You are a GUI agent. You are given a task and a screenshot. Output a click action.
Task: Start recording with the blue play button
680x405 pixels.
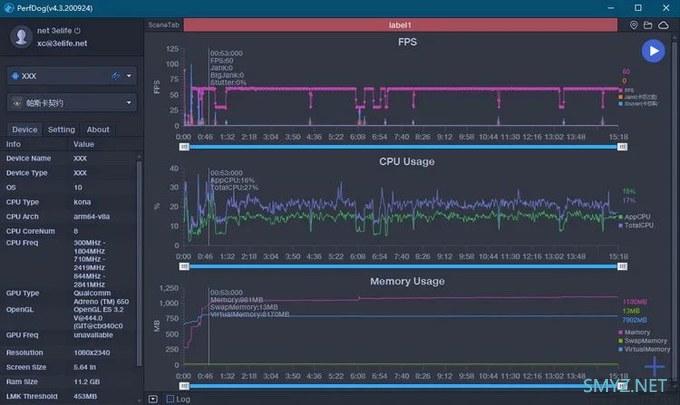(653, 51)
